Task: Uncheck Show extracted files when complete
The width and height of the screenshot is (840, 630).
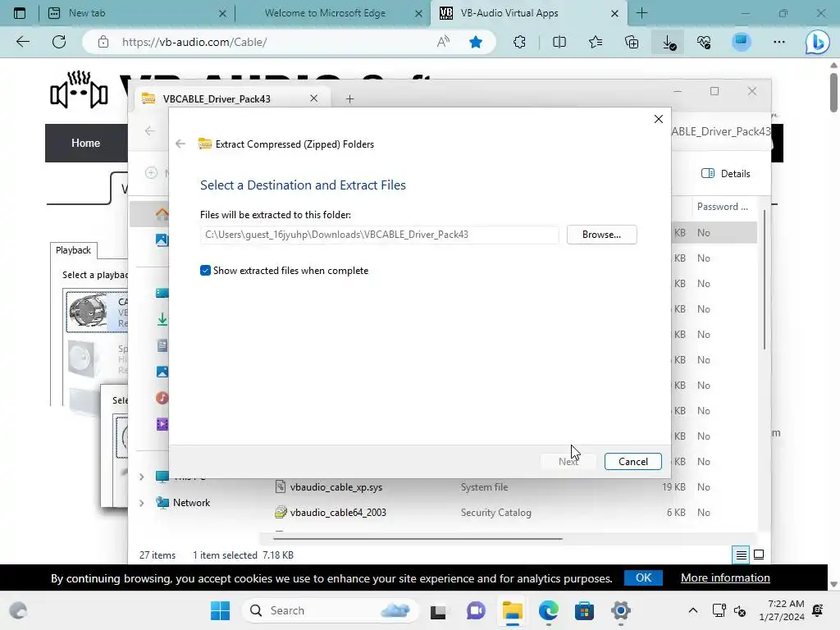Action: click(x=205, y=271)
